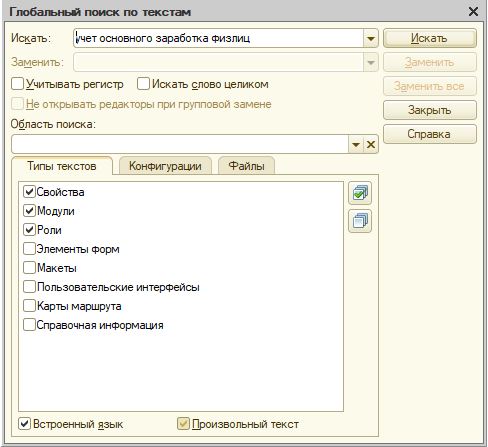The width and height of the screenshot is (488, 447).
Task: Click the Закрыть button
Action: coord(430,110)
